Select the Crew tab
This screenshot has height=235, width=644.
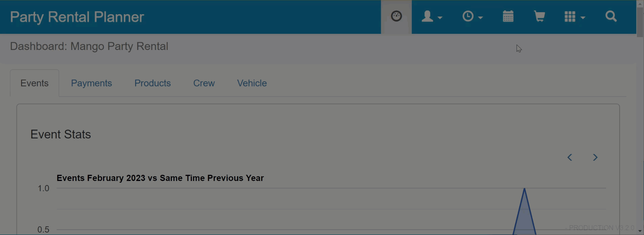click(x=204, y=83)
